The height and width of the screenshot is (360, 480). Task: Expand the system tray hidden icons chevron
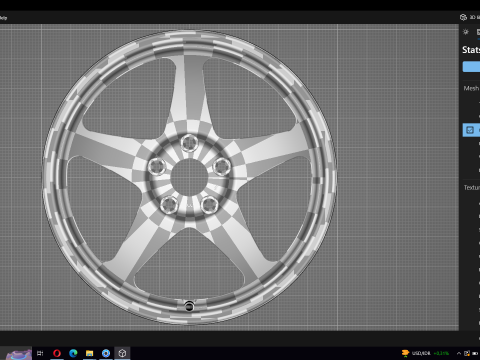459,353
